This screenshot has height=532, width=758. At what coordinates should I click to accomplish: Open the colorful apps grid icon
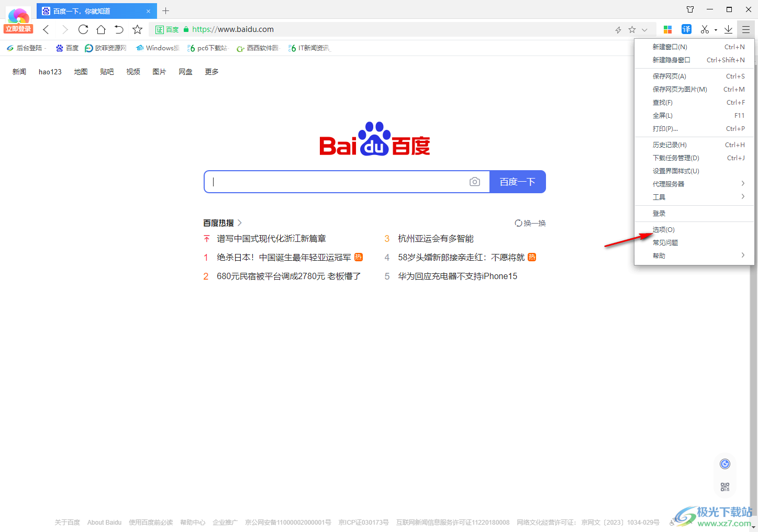667,29
